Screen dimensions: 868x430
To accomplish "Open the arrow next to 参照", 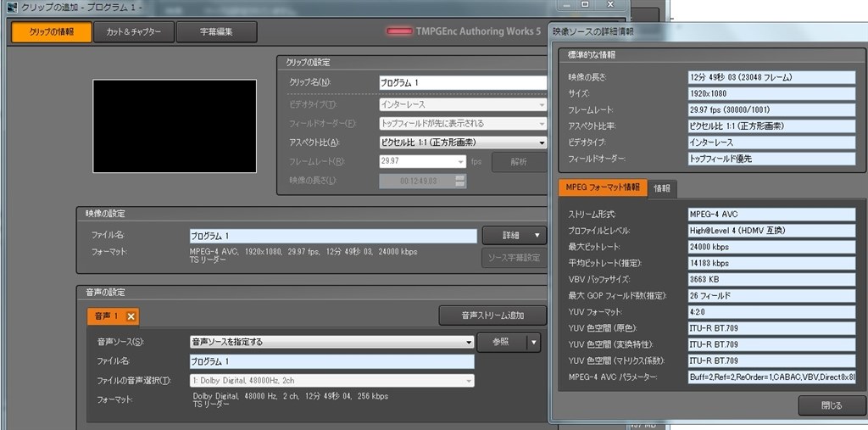I will point(534,342).
